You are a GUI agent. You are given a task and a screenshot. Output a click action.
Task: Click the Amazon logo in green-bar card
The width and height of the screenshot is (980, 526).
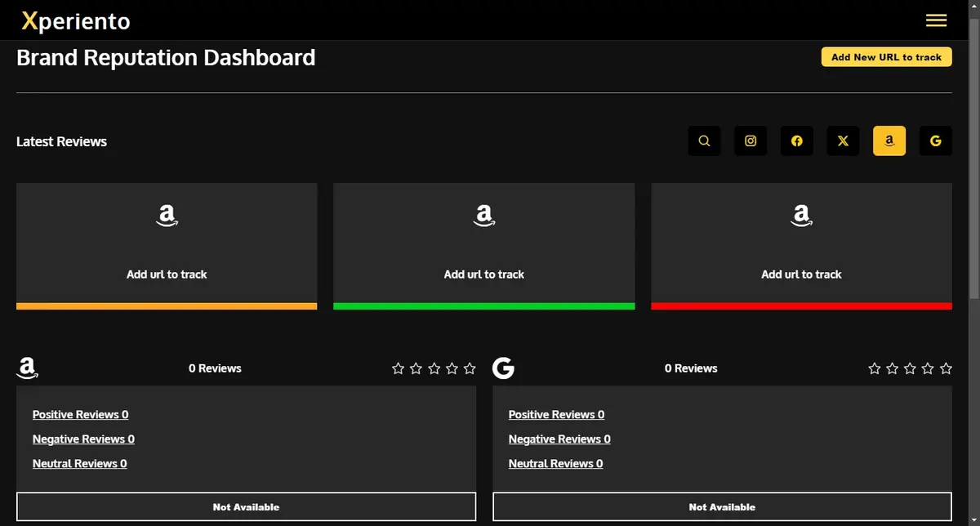(484, 216)
